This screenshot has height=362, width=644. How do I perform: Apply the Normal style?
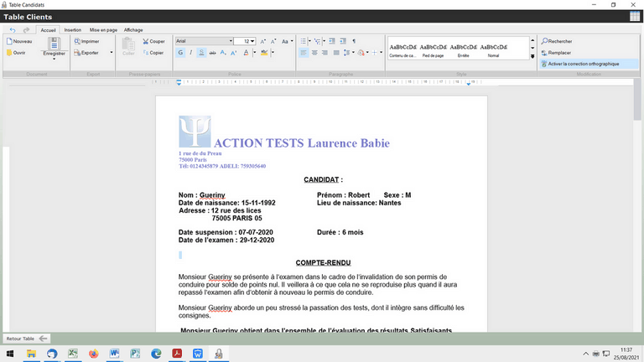tap(494, 50)
